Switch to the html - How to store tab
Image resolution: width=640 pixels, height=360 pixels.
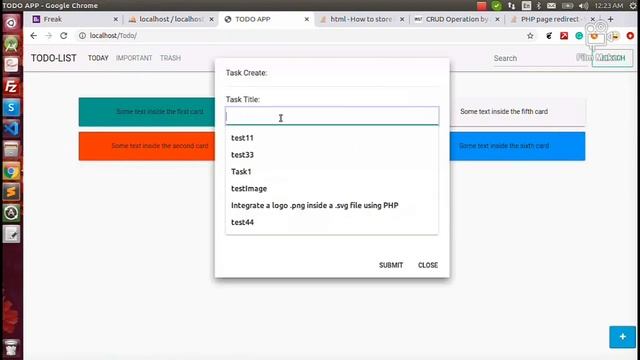coord(361,19)
